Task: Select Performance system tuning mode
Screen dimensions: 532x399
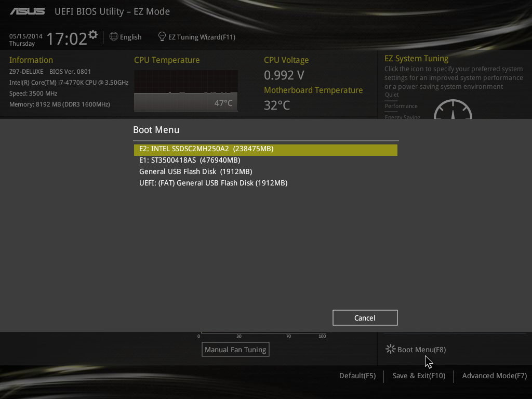Action: pos(401,106)
